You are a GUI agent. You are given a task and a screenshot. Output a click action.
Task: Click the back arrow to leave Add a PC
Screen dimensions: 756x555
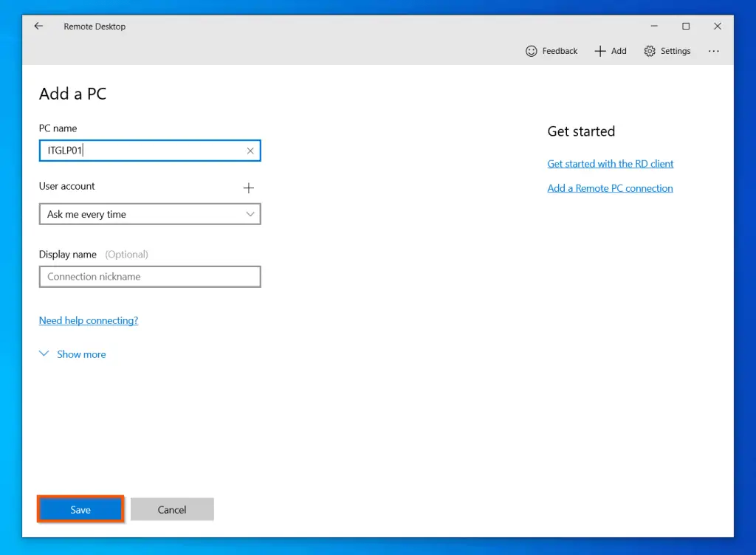pyautogui.click(x=38, y=26)
